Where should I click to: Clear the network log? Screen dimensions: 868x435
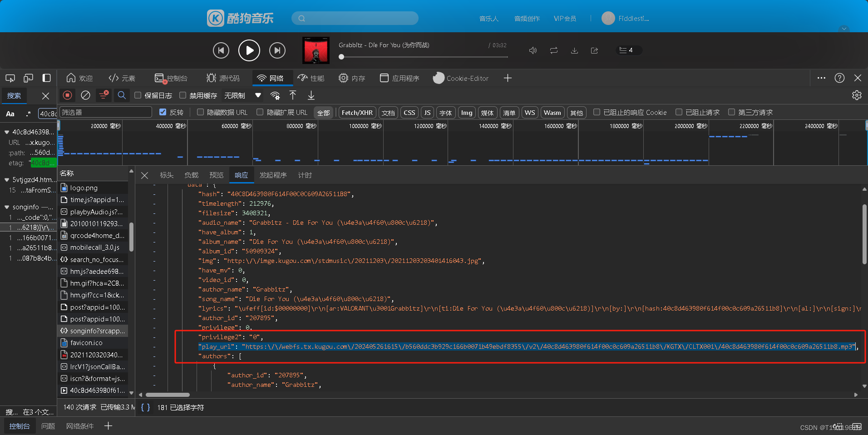pos(85,95)
